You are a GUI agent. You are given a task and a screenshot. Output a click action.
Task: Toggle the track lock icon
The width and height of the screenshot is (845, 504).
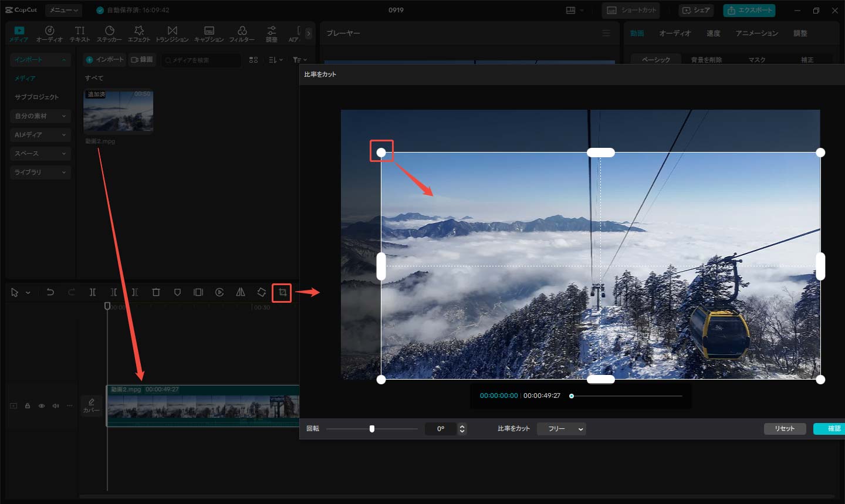28,405
